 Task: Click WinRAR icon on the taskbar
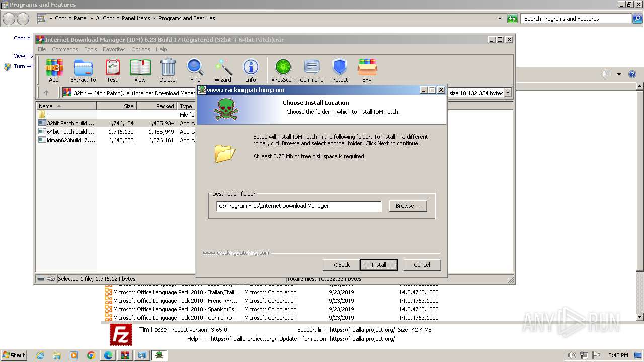pyautogui.click(x=125, y=355)
